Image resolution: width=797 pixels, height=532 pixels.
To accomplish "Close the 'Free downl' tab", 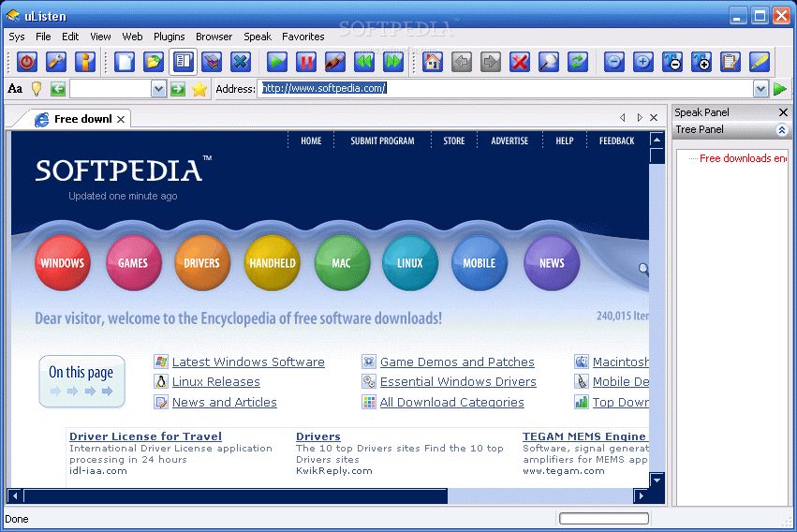I will pos(121,119).
